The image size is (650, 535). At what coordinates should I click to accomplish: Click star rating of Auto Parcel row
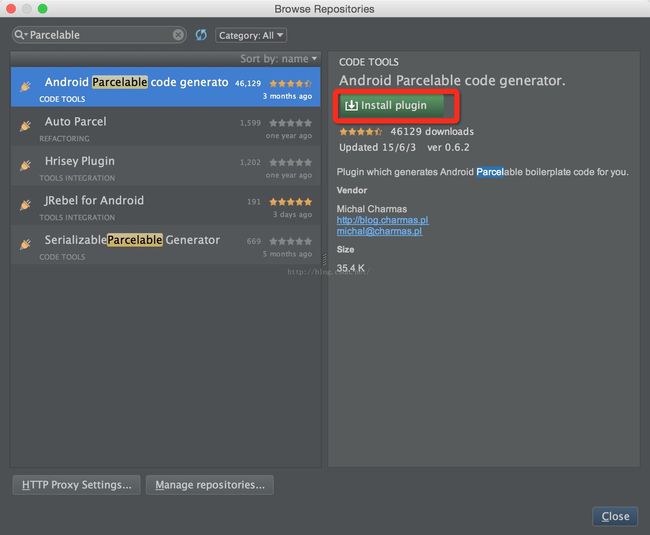291,123
